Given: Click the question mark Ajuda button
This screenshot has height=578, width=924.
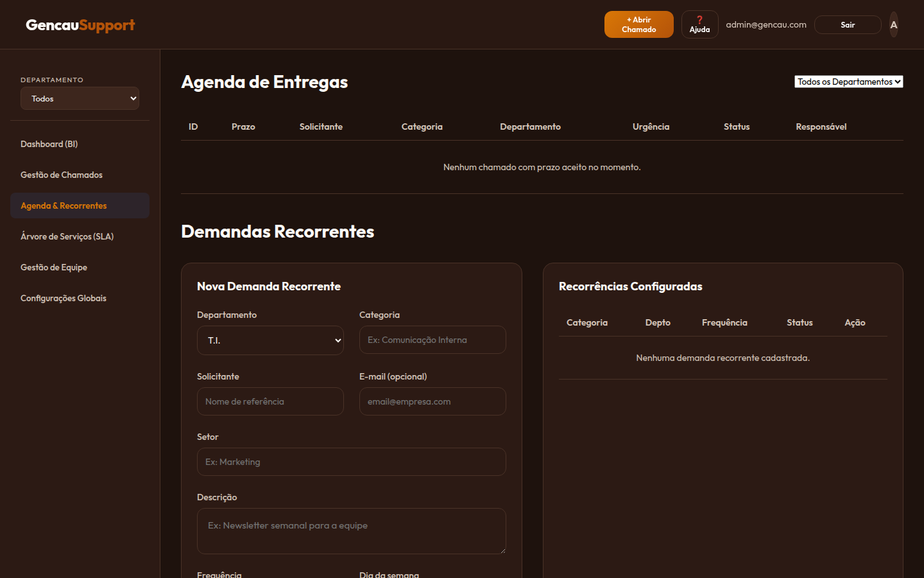Looking at the screenshot, I should click(x=699, y=24).
